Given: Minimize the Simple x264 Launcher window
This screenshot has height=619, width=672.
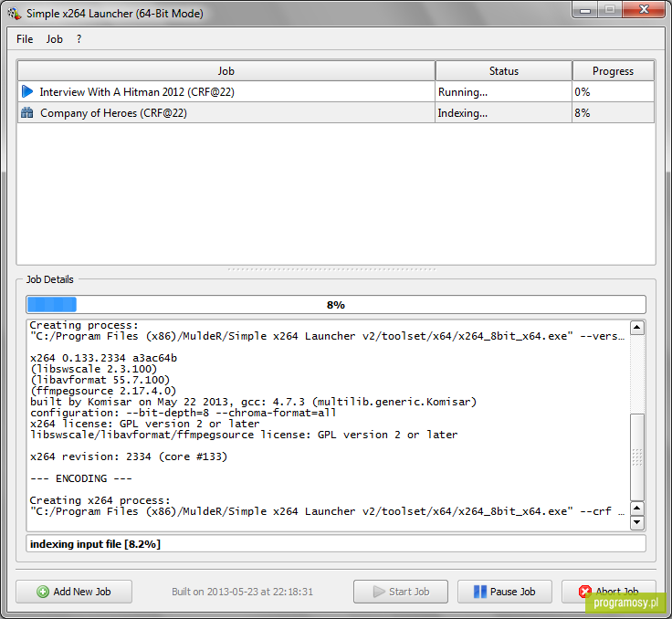Looking at the screenshot, I should coord(585,10).
